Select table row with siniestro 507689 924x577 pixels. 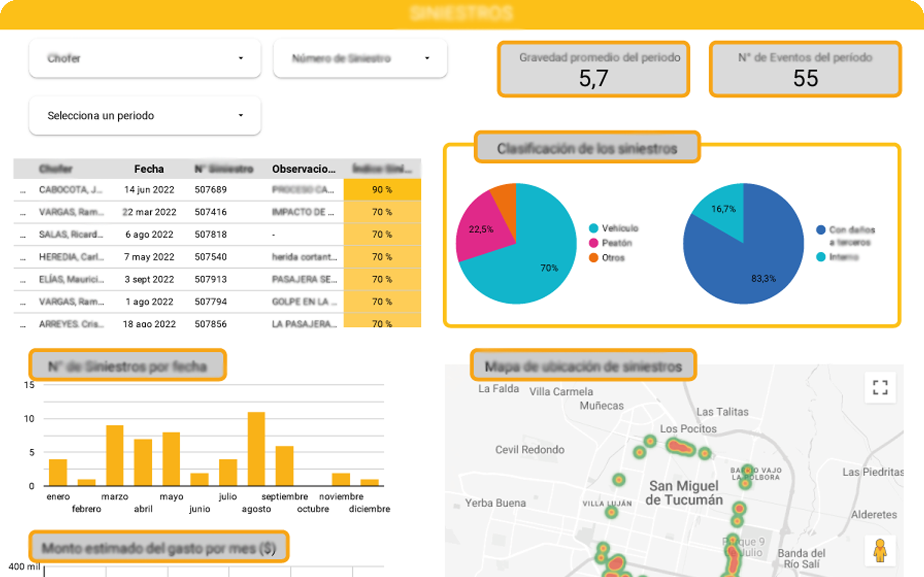coord(210,190)
